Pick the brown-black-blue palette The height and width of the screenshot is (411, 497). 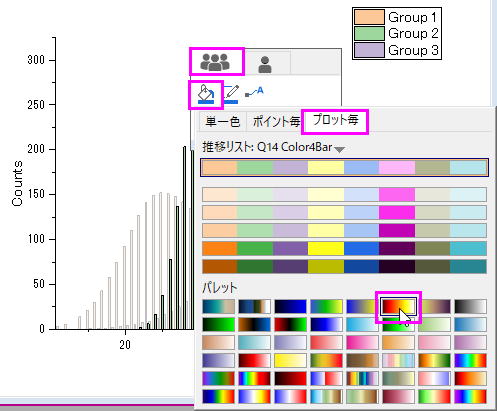254,324
